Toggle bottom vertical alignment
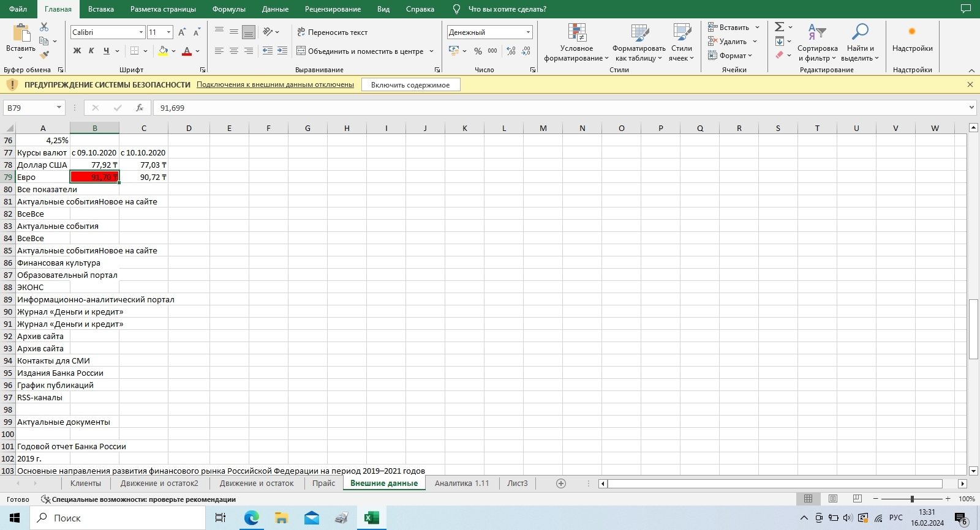This screenshot has height=530, width=980. (x=249, y=32)
